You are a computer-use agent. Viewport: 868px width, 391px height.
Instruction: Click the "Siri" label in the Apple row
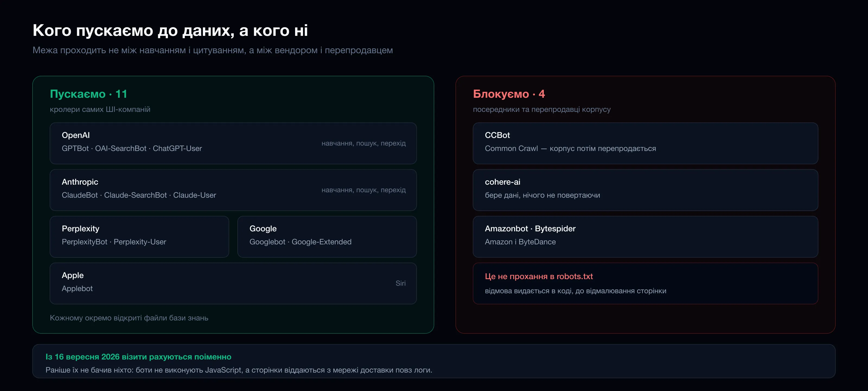coord(401,283)
